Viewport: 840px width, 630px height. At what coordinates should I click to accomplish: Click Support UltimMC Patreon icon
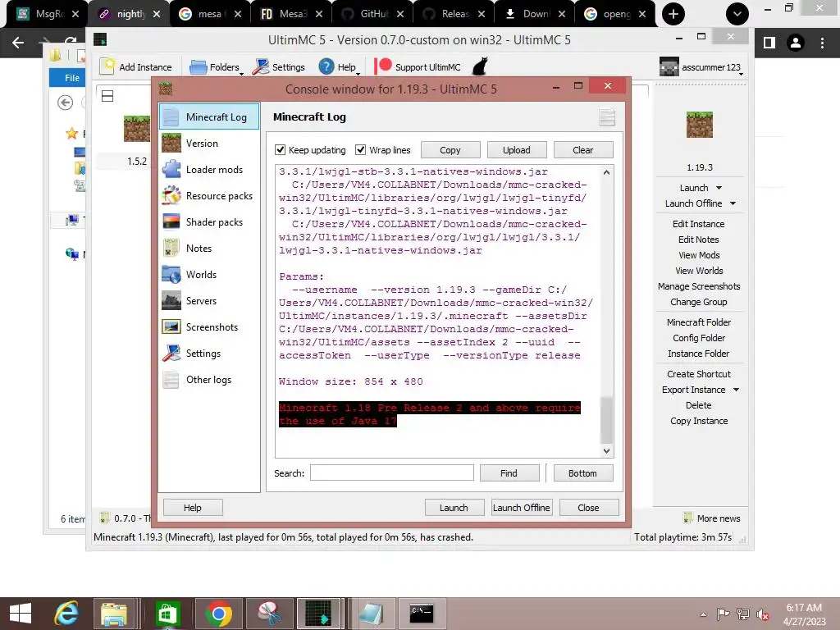pos(383,66)
